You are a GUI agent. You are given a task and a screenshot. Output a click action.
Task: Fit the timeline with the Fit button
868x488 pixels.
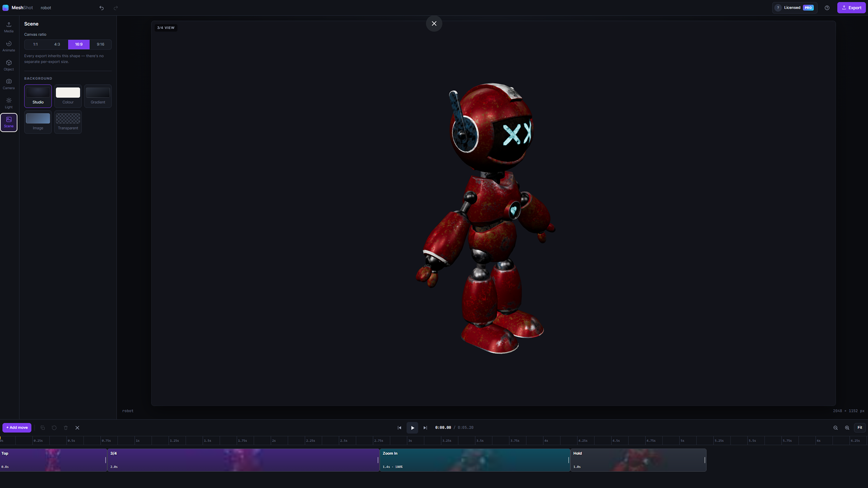pos(860,428)
